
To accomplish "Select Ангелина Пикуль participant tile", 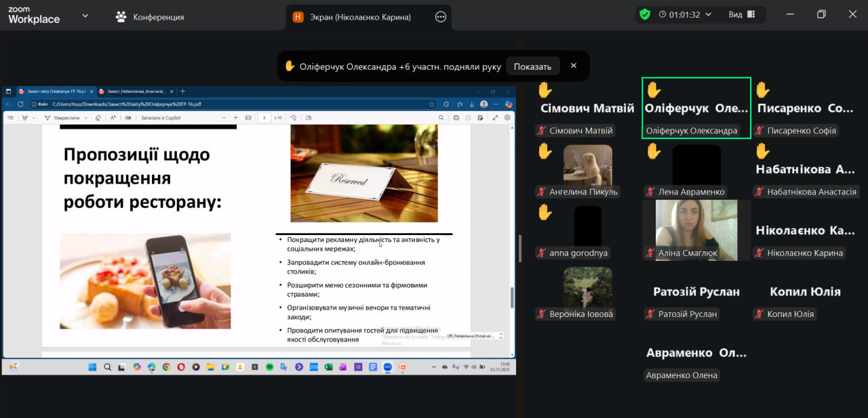I will tap(587, 168).
